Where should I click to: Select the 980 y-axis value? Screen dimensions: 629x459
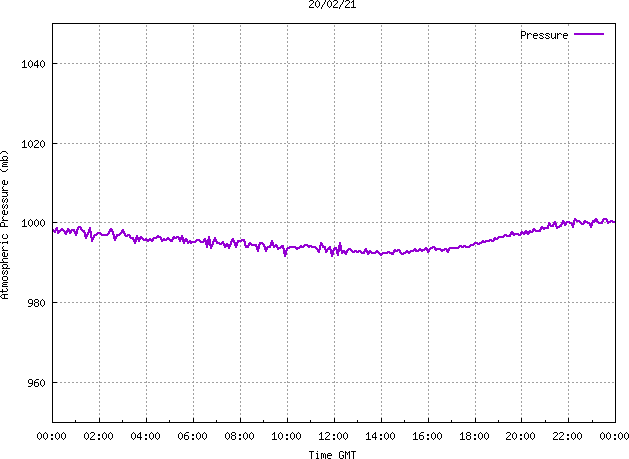pyautogui.click(x=36, y=303)
